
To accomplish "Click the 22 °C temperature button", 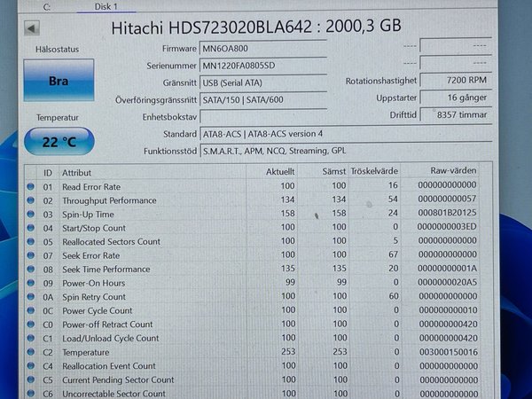I will coord(59,142).
